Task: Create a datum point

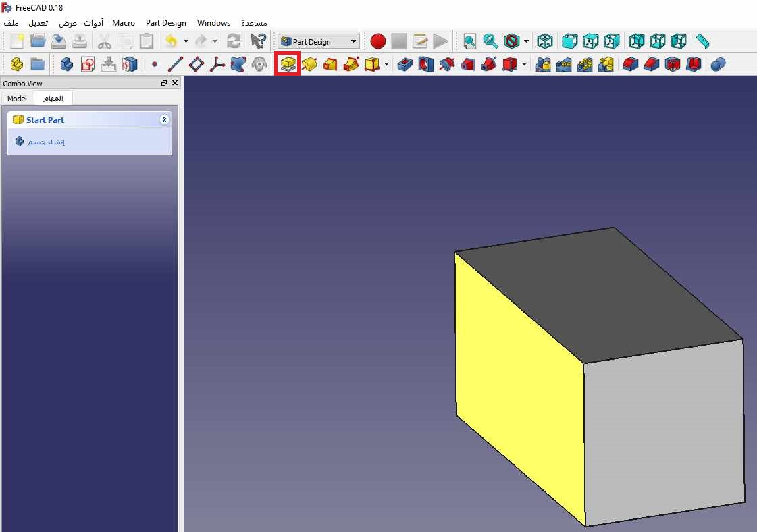Action: 155,63
